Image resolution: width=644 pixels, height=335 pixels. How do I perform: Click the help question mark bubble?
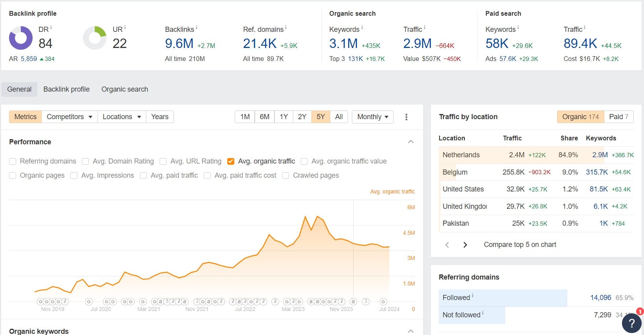[x=631, y=323]
